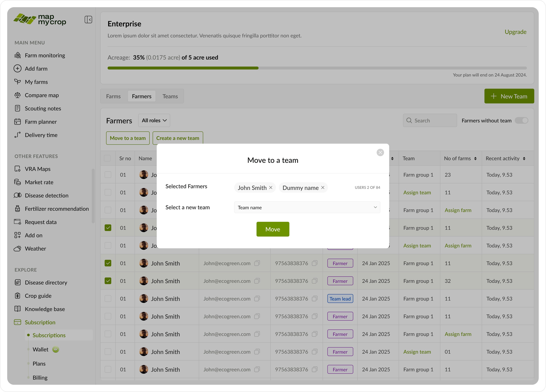Click the green Move button
Screen dimensions: 546x392
point(273,229)
